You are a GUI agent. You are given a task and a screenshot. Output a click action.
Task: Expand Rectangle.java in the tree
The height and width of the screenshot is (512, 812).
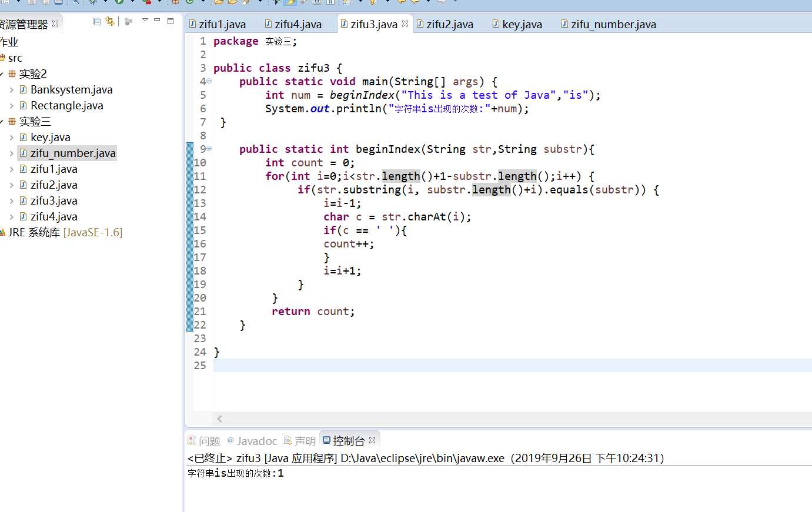[11, 106]
